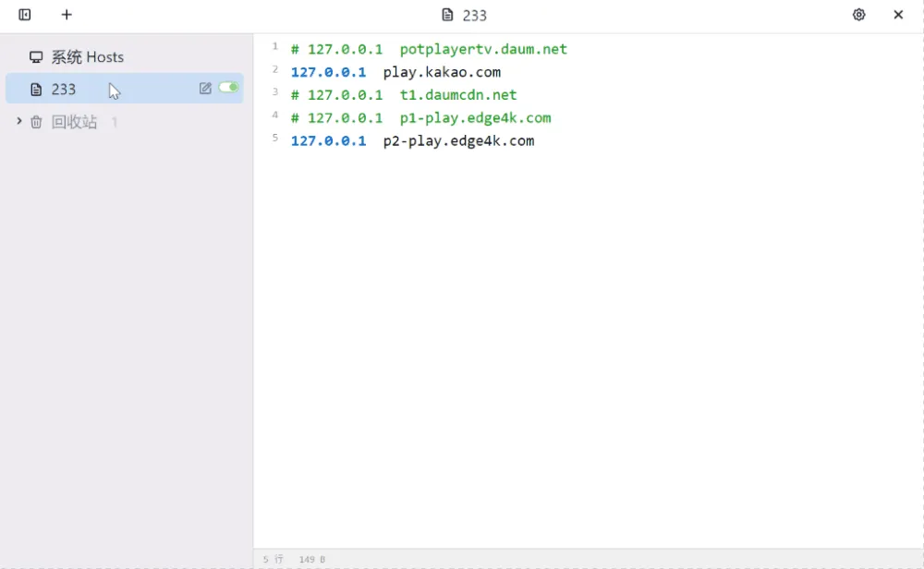
Task: Click the p2-play.edge4k.com hostname
Action: (x=458, y=140)
